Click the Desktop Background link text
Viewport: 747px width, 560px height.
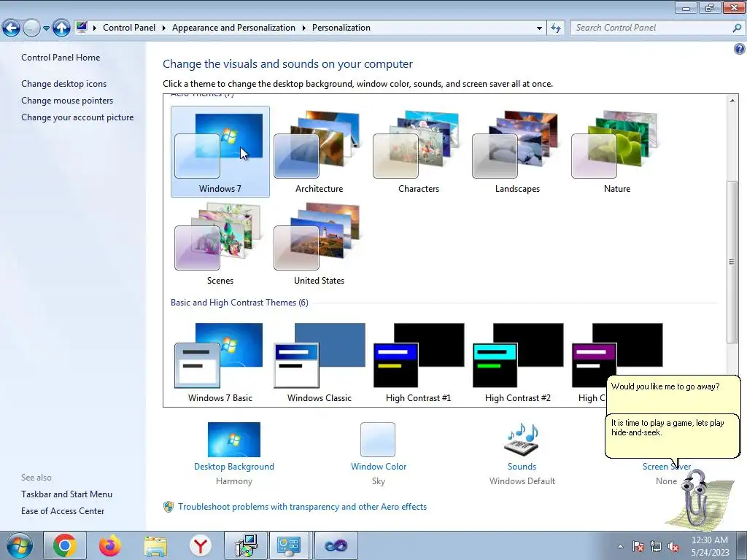click(x=234, y=467)
